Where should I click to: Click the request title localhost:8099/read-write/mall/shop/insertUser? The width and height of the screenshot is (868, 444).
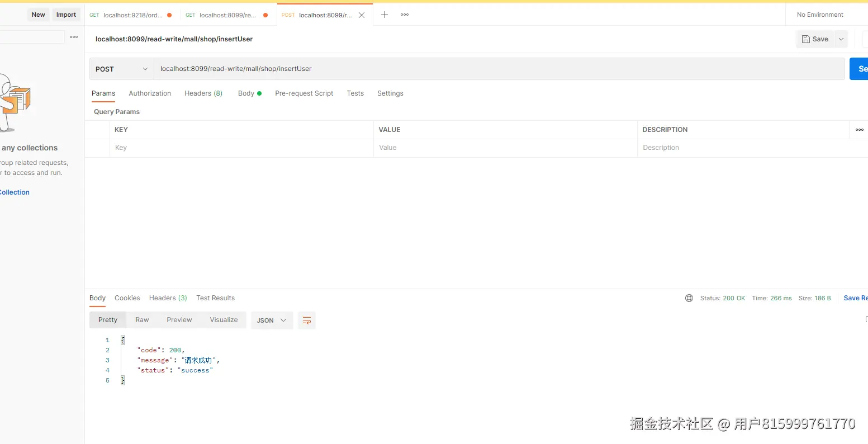(x=174, y=39)
